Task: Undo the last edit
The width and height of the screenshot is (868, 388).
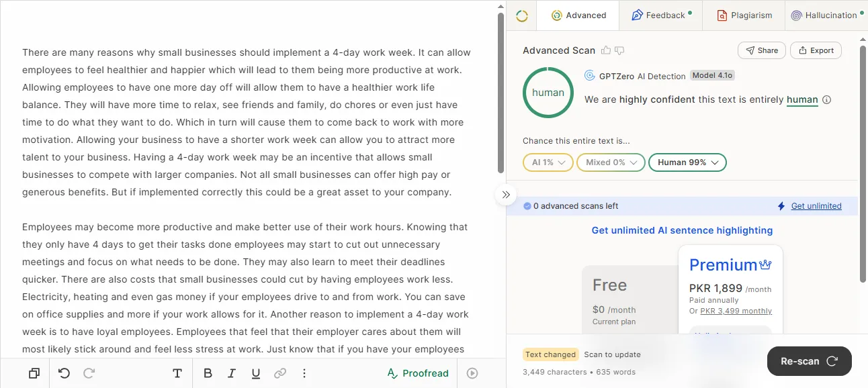Action: [x=64, y=373]
